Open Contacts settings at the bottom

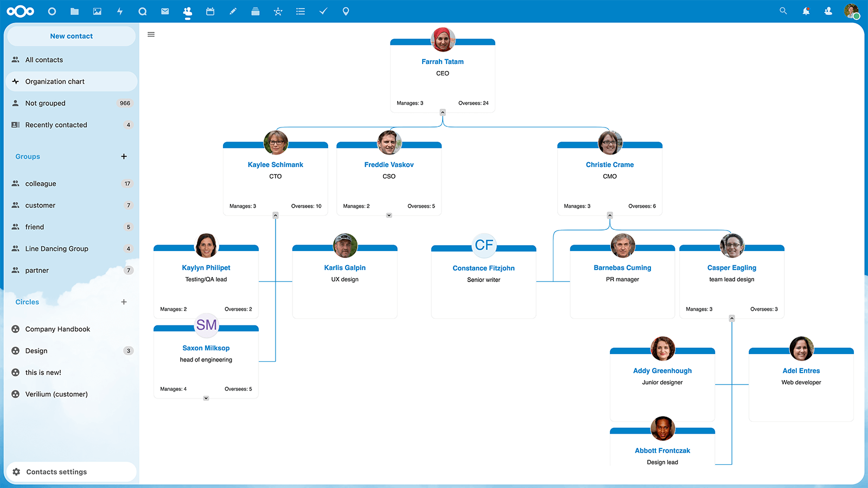56,471
